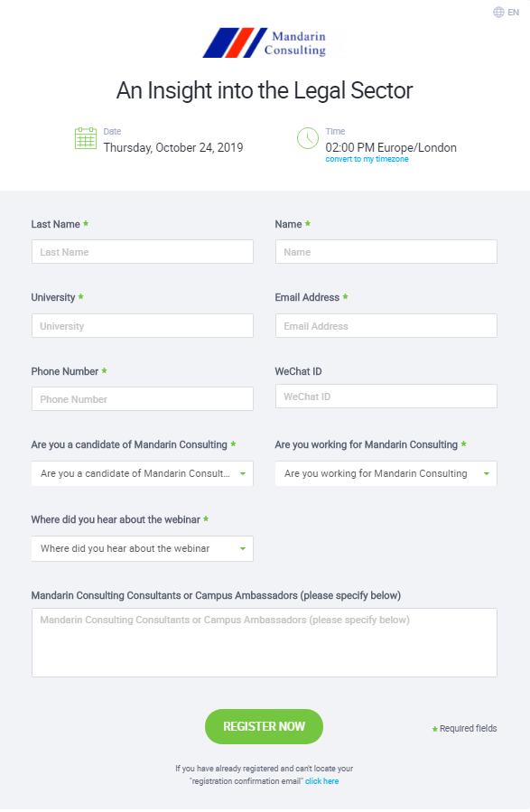Select the Consultants or Campus Ambassadors textarea
The width and height of the screenshot is (530, 812).
265,643
